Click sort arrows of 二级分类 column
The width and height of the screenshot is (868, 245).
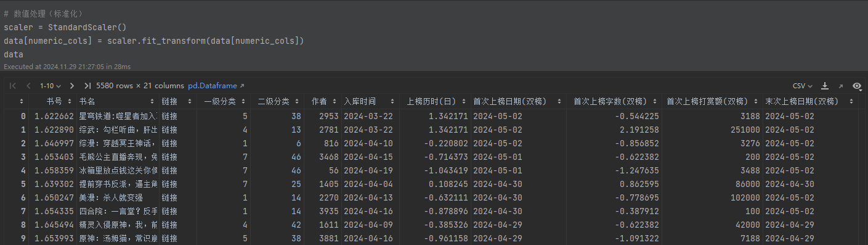pyautogui.click(x=297, y=101)
